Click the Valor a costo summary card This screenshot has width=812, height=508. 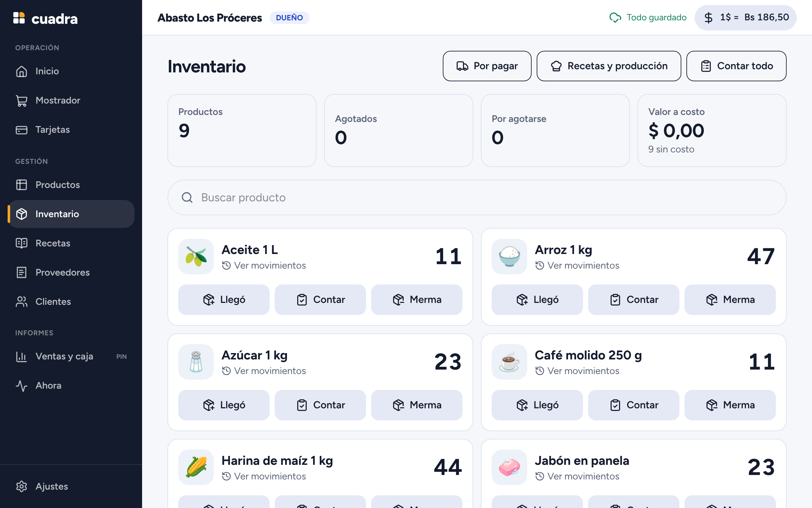[712, 130]
